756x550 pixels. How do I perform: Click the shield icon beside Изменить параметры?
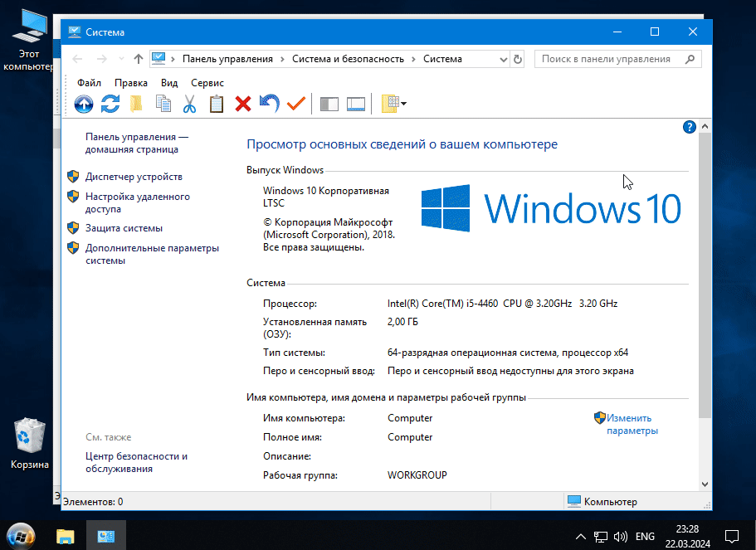tap(600, 417)
